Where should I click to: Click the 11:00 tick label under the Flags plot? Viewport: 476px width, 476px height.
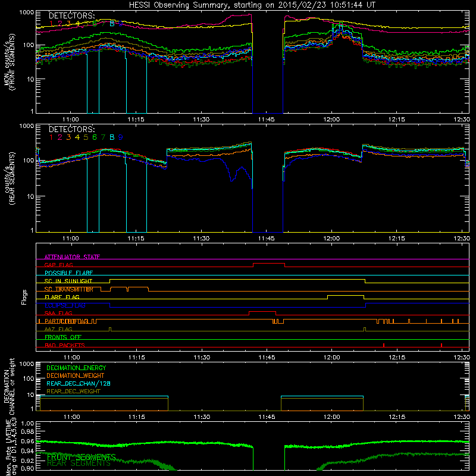pos(71,358)
